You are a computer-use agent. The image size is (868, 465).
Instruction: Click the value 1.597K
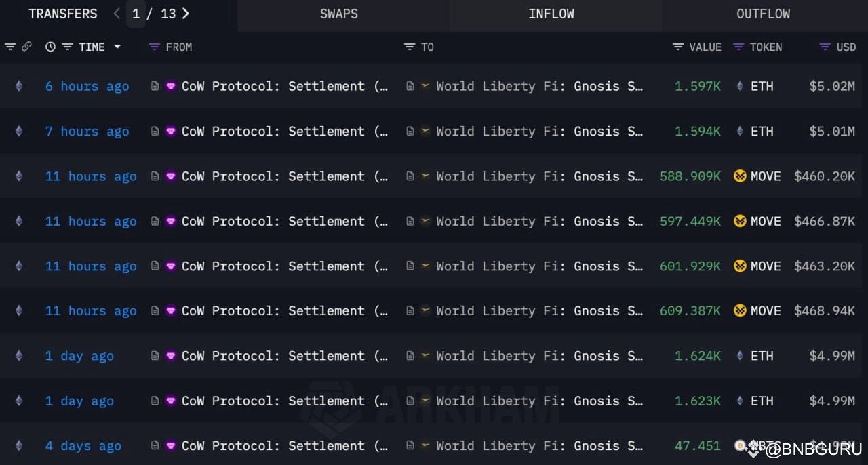(x=698, y=86)
